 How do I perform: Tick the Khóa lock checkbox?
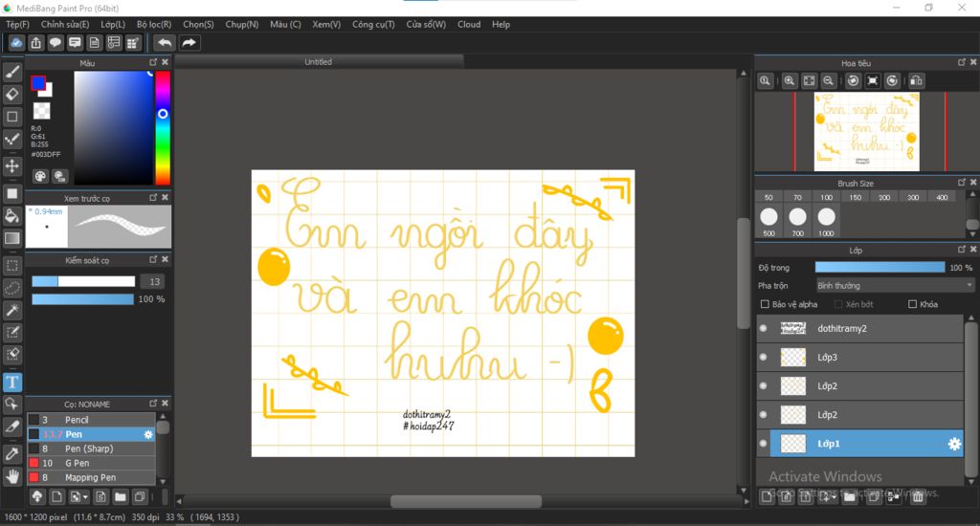(x=912, y=304)
